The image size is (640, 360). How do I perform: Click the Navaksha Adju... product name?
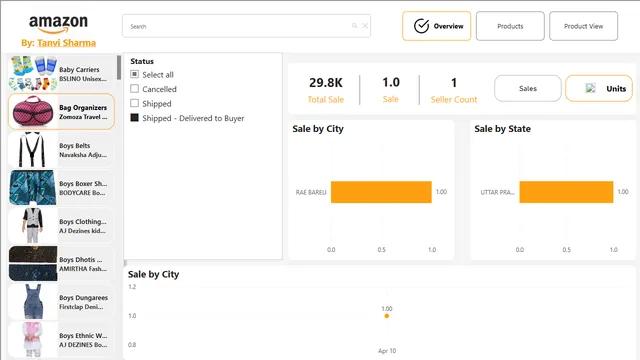pos(83,155)
